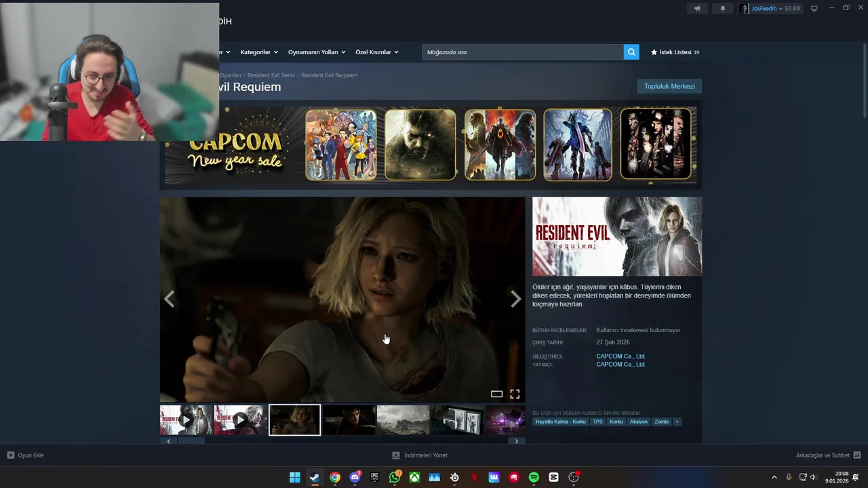Image resolution: width=868 pixels, height=488 pixels.
Task: Launch Epic Games from the taskbar
Action: pyautogui.click(x=374, y=477)
